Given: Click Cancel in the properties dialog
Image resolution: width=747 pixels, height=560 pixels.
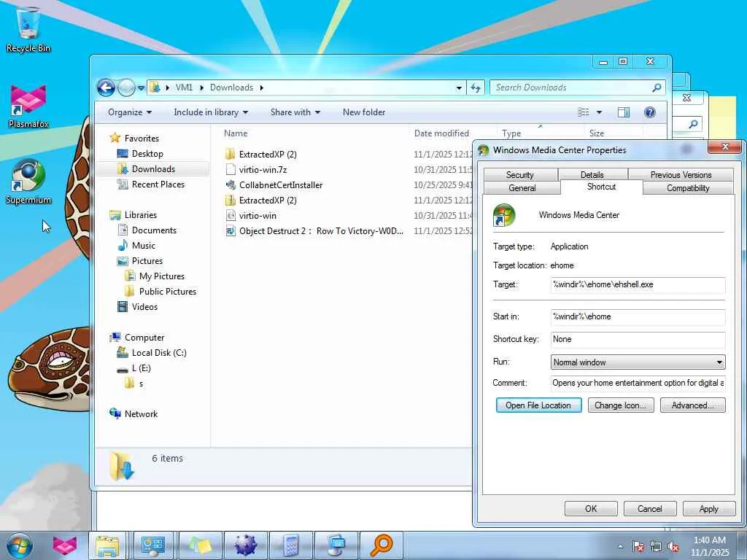Looking at the screenshot, I should pos(650,508).
